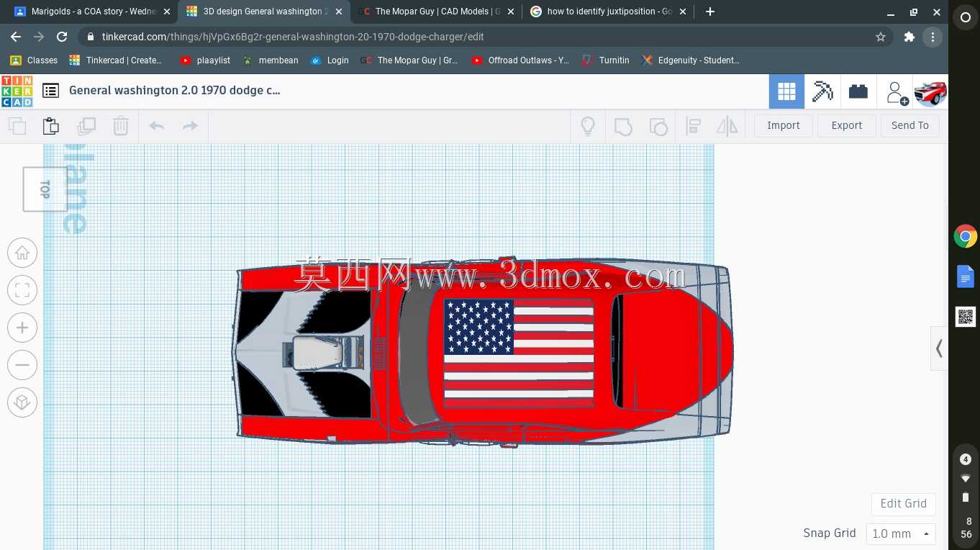Open the membean bookmark
Image resolution: width=980 pixels, height=550 pixels.
[271, 60]
